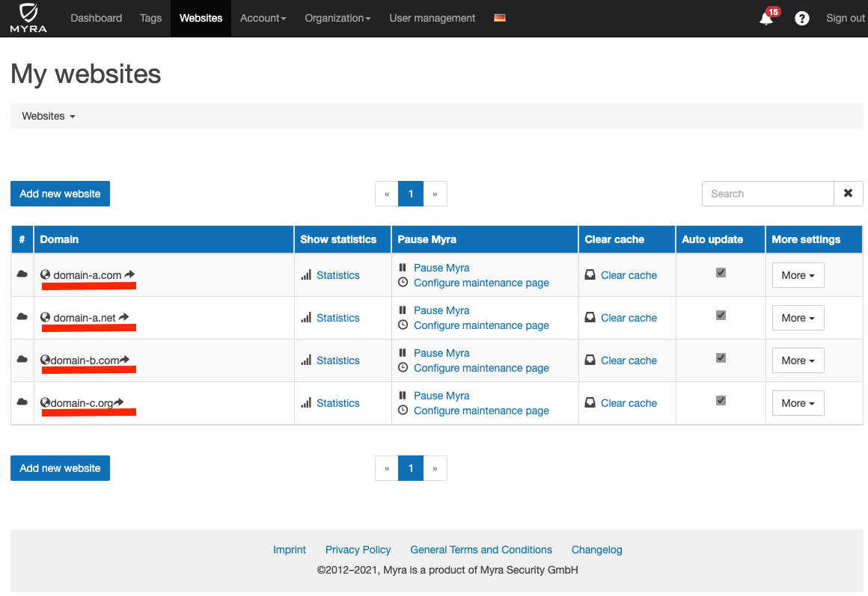
Task: Click Clear cache for domain-b.com
Action: (x=629, y=360)
